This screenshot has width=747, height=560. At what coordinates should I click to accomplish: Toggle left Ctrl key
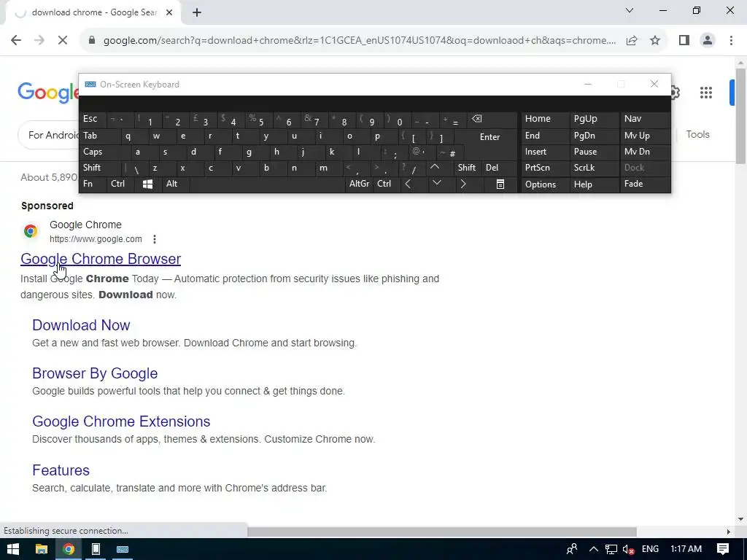(x=120, y=184)
